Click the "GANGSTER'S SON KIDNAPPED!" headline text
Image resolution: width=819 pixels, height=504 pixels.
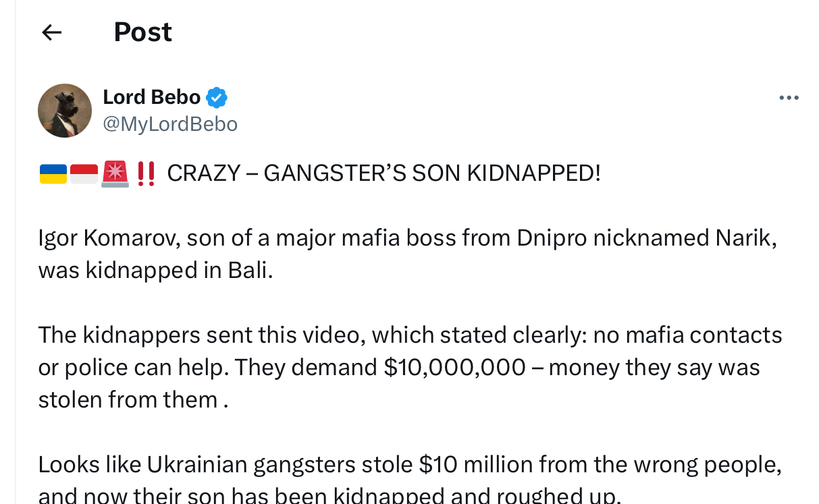pyautogui.click(x=431, y=174)
